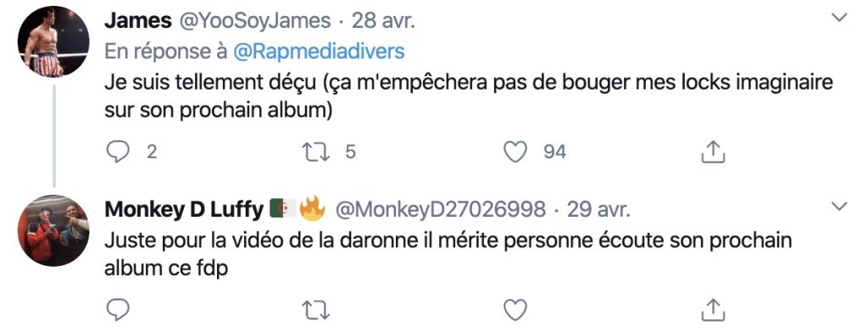Visit @MonkeyD27026998 handle

tap(441, 209)
